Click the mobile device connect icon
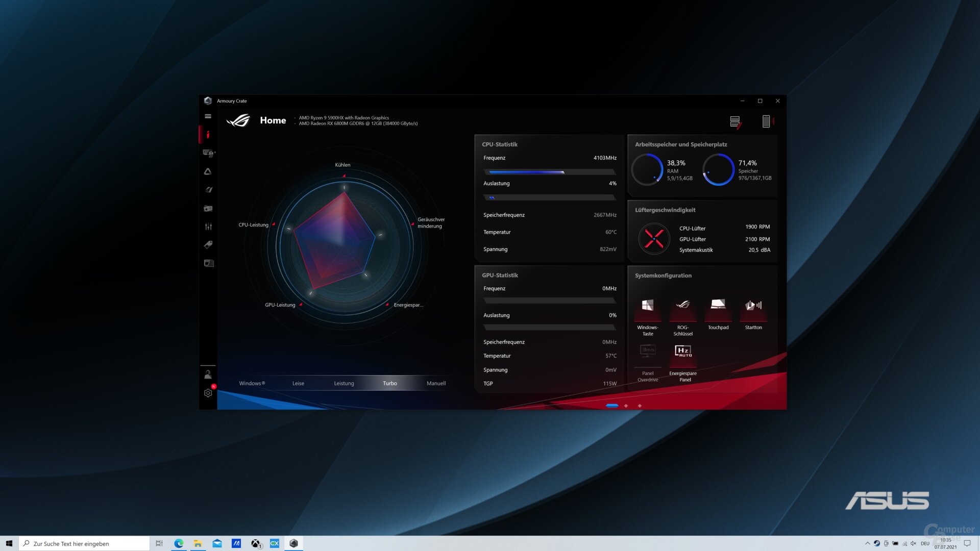Viewport: 980px width, 551px height. click(767, 121)
